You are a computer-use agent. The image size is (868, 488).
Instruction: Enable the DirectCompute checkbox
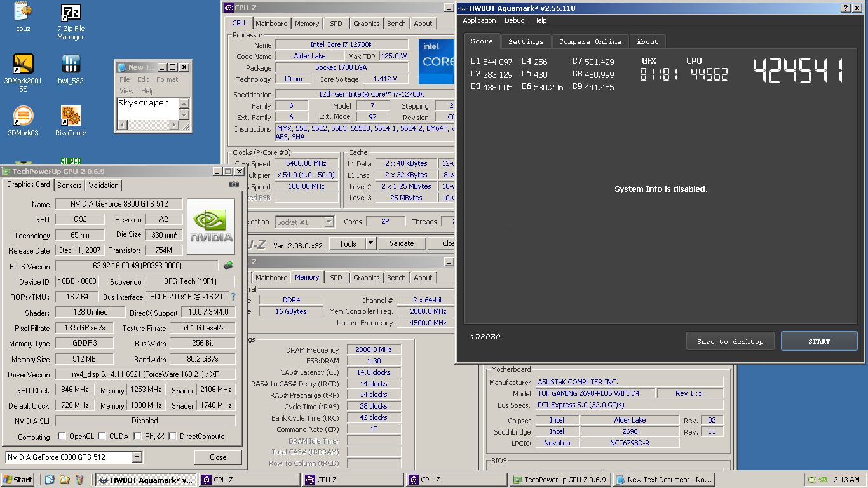click(x=172, y=437)
